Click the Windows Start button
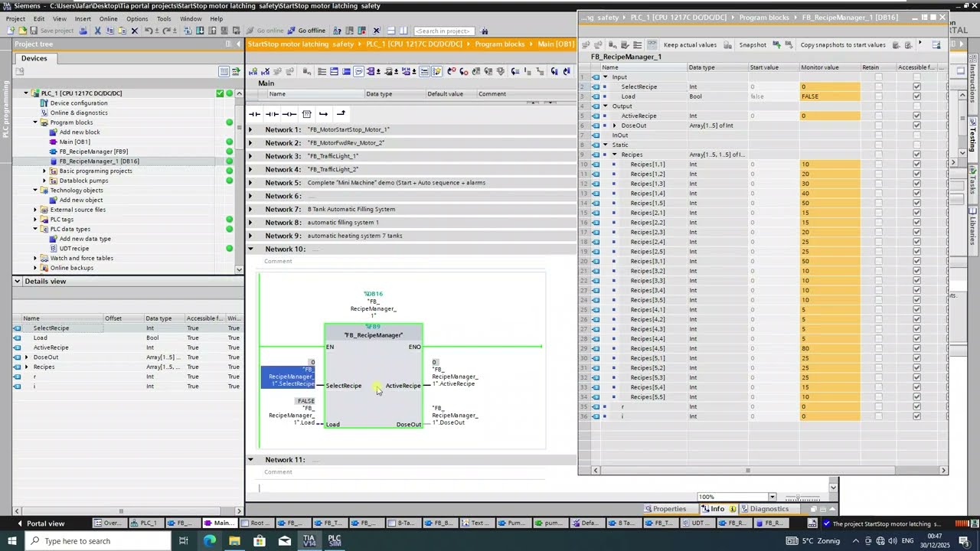This screenshot has width=980, height=551. coord(12,541)
